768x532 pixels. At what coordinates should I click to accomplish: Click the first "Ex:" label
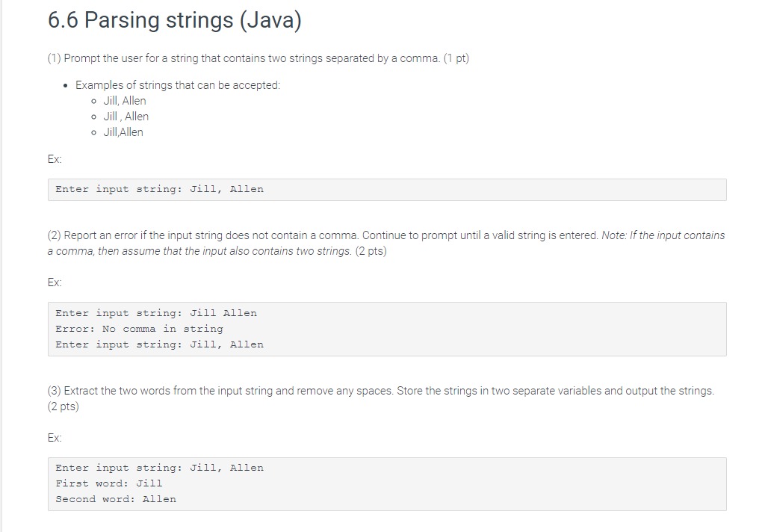coord(55,159)
